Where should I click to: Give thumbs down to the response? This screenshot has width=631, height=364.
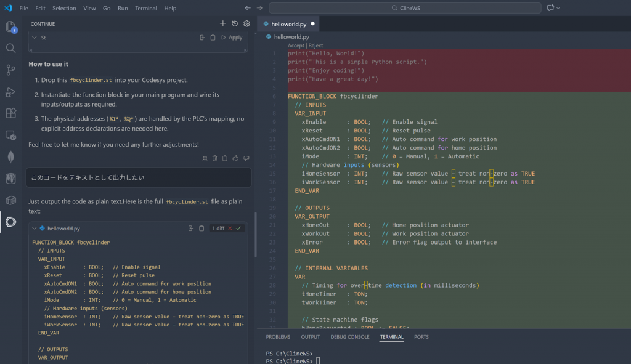click(x=245, y=158)
